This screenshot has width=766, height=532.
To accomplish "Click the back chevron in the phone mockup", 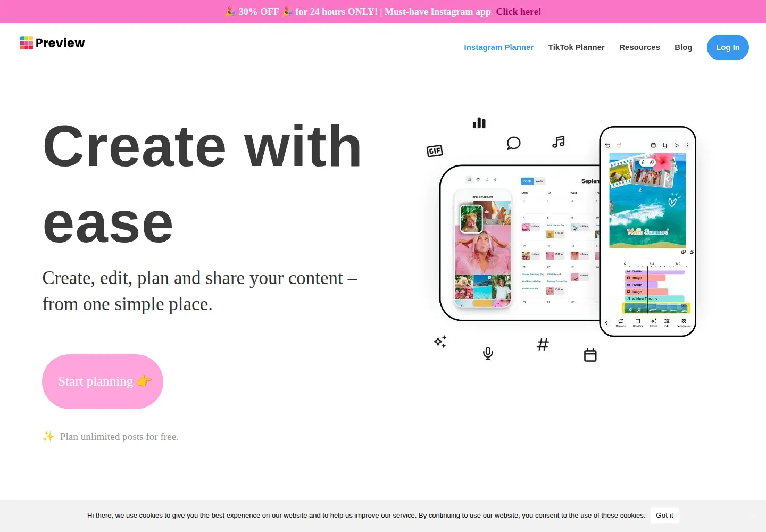I will pos(606,322).
